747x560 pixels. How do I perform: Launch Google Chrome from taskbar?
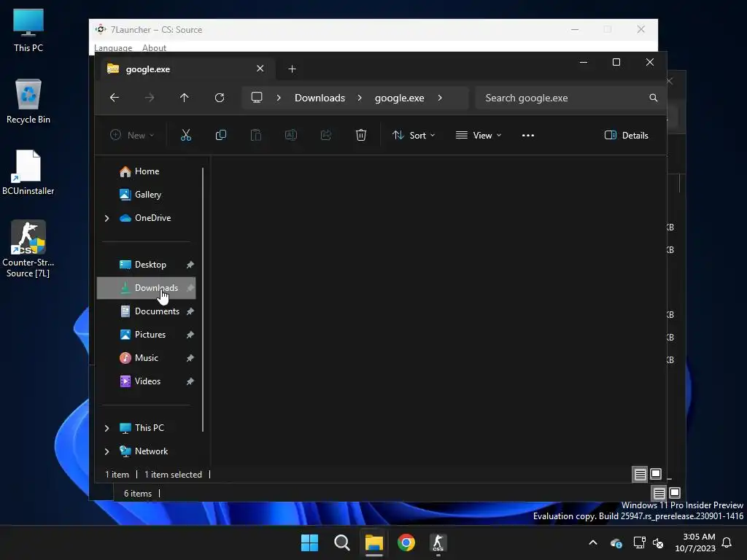point(406,542)
